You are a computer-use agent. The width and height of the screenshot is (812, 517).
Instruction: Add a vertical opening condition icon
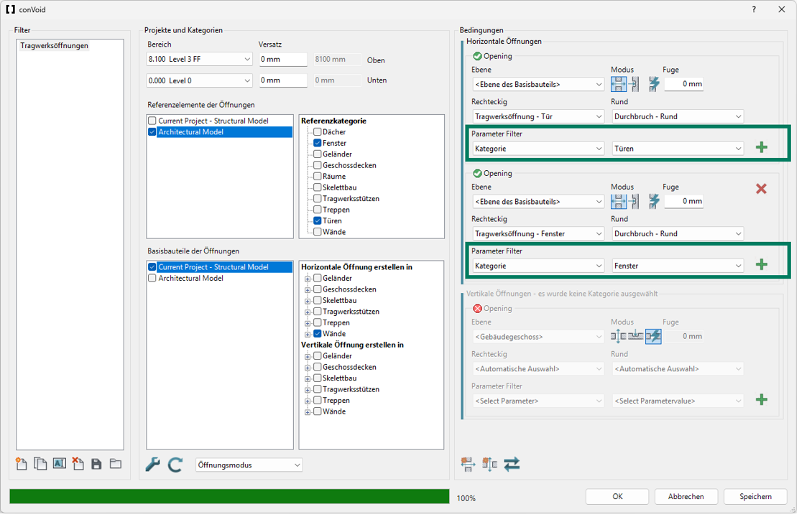click(x=489, y=464)
